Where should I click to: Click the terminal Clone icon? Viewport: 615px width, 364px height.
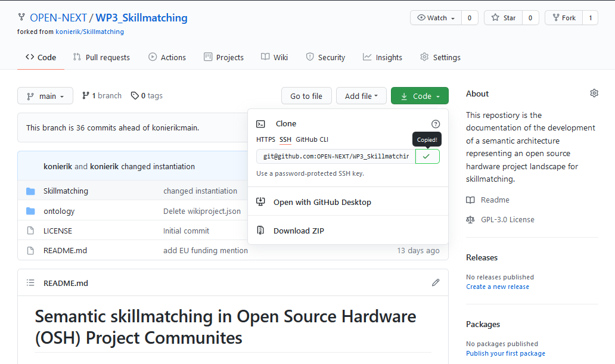click(x=260, y=124)
